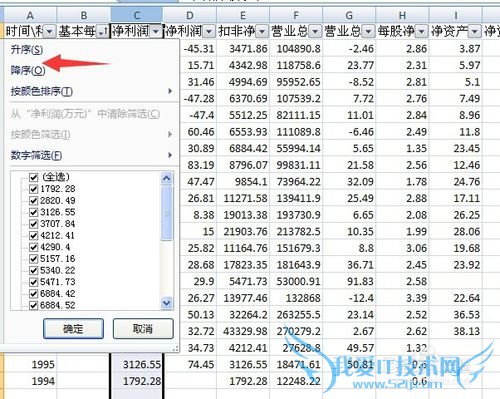Uncheck the 5471.73 filter value
Screen dimensions: 500x399
pos(33,282)
